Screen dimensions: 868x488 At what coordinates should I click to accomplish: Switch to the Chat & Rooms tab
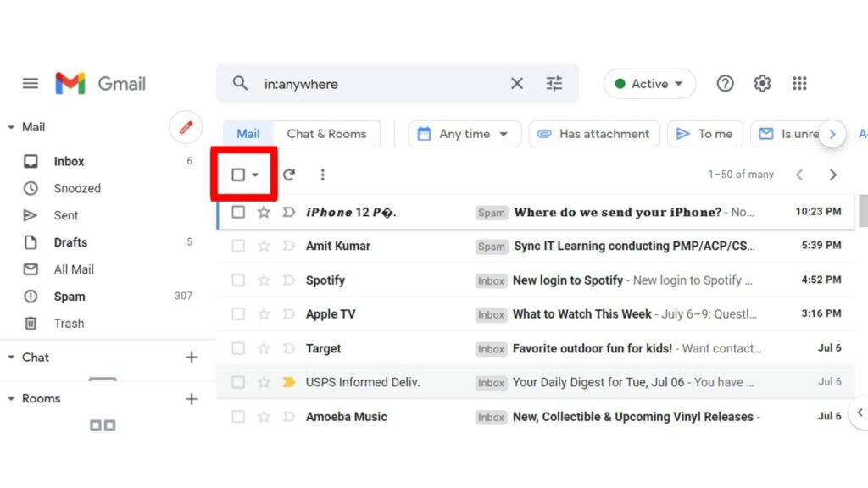327,133
